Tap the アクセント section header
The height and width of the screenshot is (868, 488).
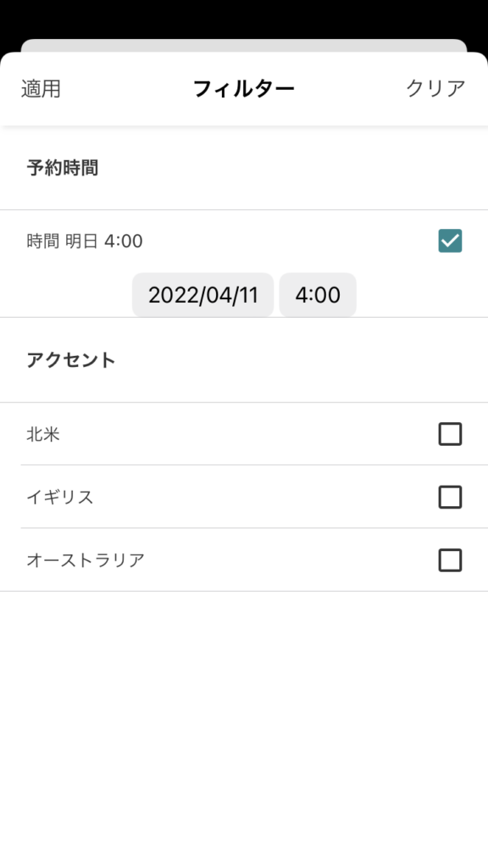[x=71, y=359]
